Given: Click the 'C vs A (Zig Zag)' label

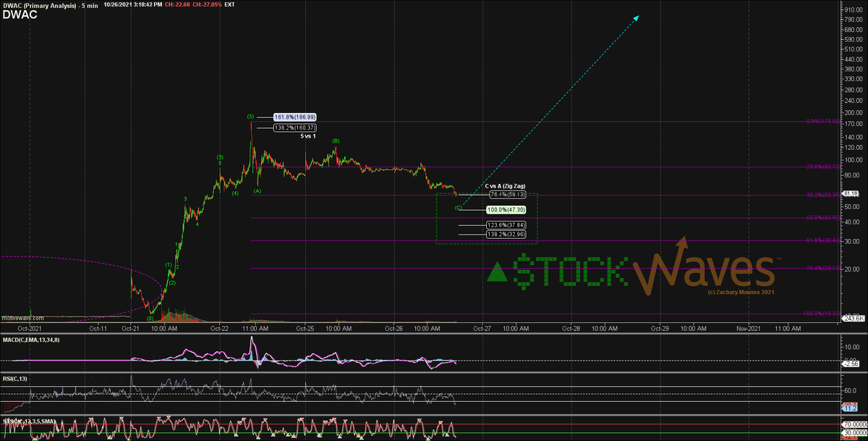Looking at the screenshot, I should (505, 186).
